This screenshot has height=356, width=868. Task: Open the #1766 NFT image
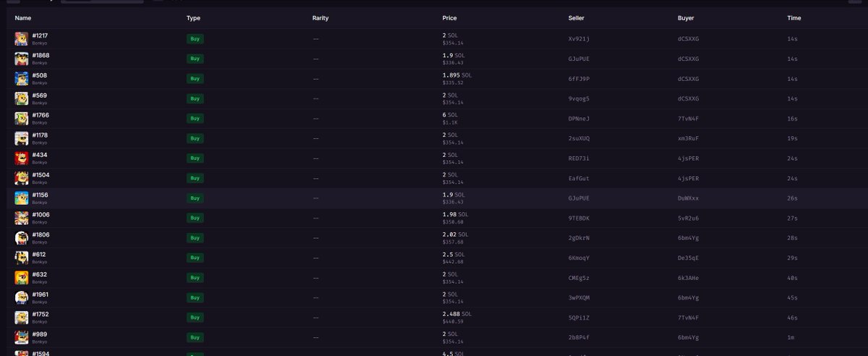pos(22,118)
